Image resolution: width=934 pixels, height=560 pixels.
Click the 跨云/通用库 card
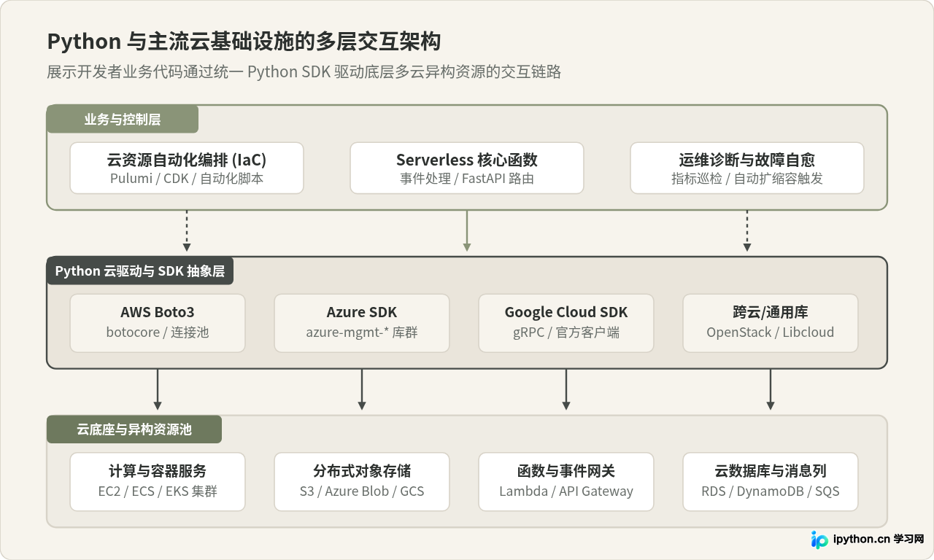coord(771,323)
